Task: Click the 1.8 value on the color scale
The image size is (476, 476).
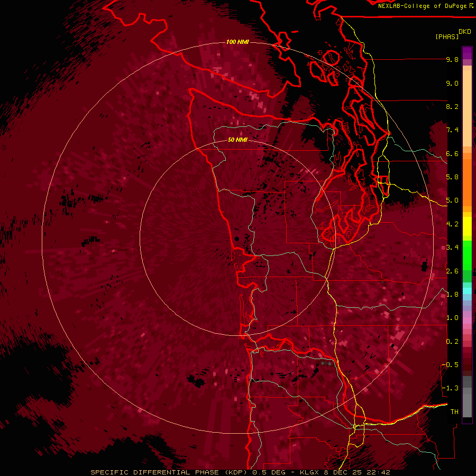Action: click(452, 295)
